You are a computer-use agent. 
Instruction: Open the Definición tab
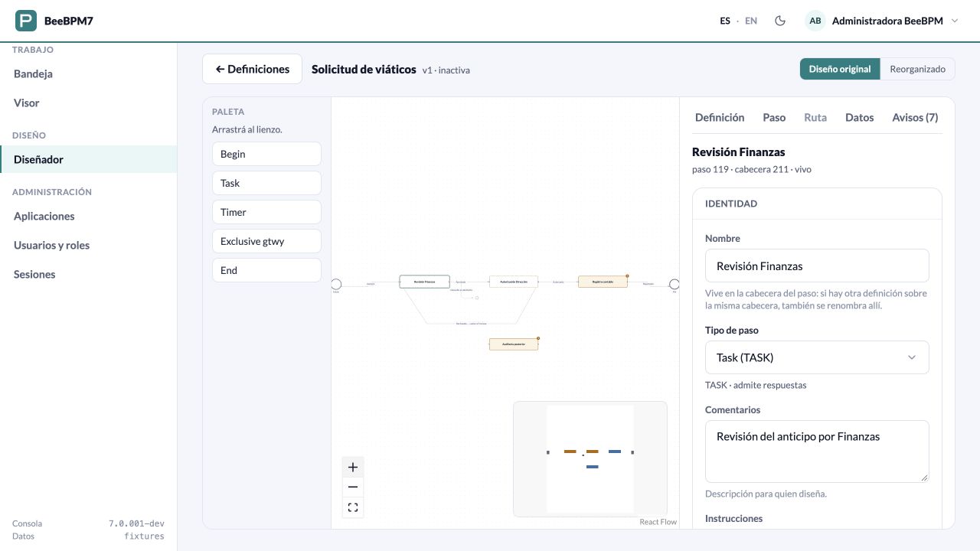tap(720, 117)
